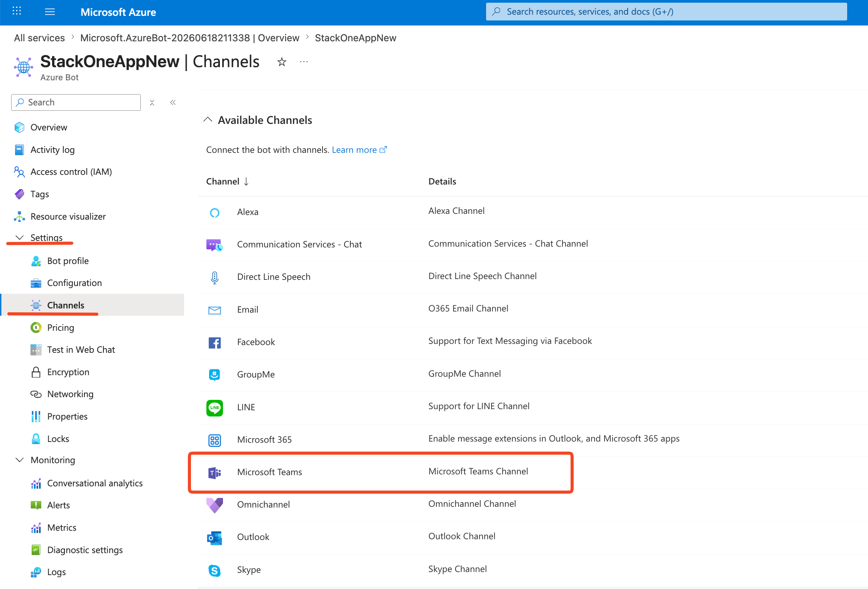The height and width of the screenshot is (589, 868).
Task: Open Bot profile under Settings
Action: [68, 261]
